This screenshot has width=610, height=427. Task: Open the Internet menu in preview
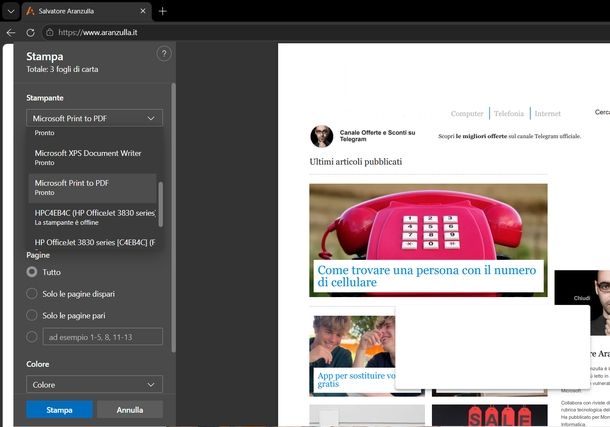tap(547, 114)
